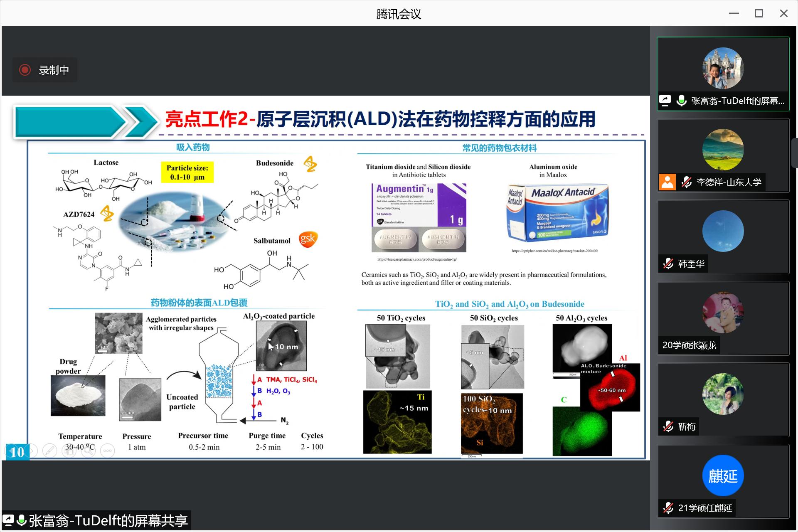Click the 录制中 recording status label
The height and width of the screenshot is (532, 798).
pos(54,70)
